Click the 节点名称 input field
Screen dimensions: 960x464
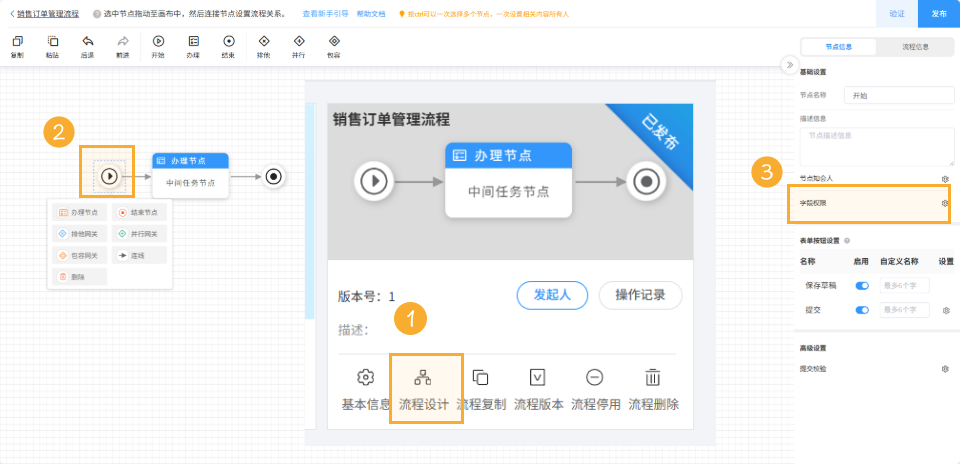pos(899,95)
